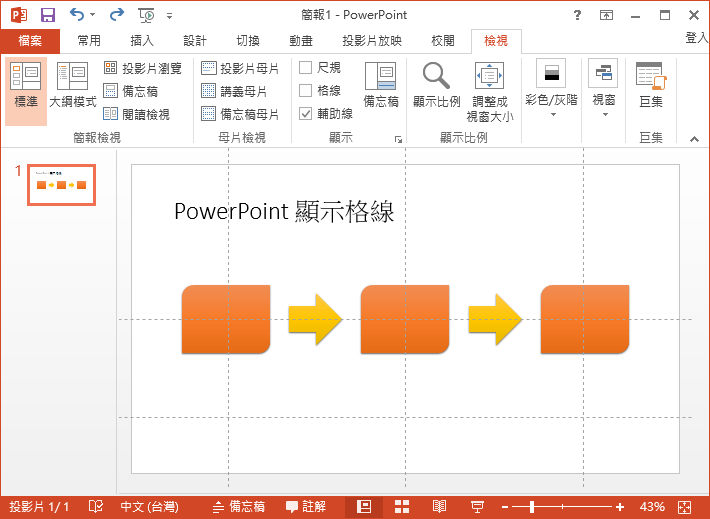Click the spell check status icon
710x519 pixels.
tap(96, 506)
